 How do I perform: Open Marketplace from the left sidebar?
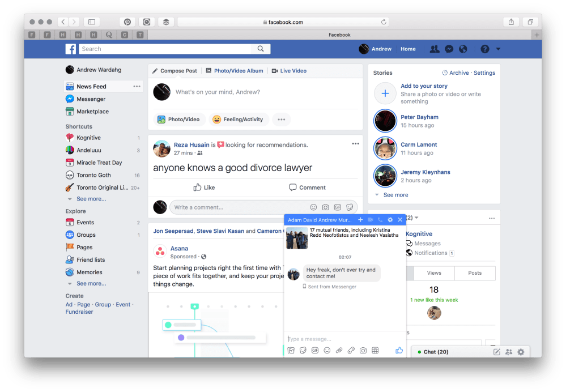[x=92, y=112]
